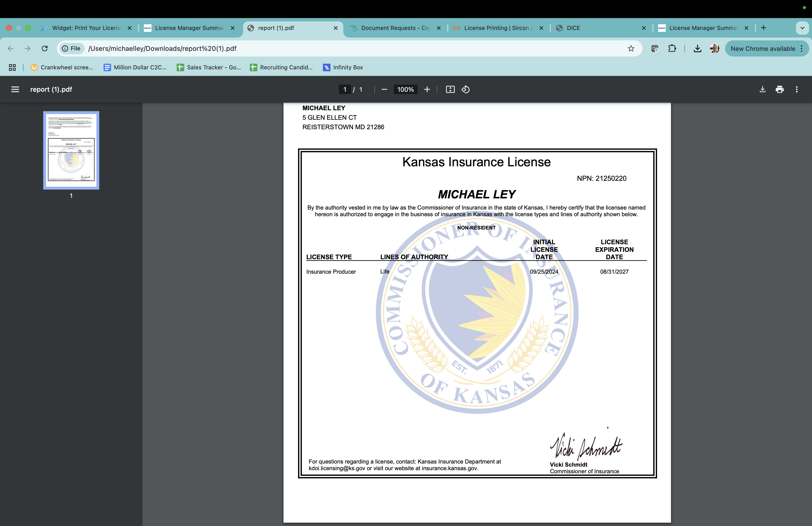The image size is (812, 526).
Task: Zoom out with the minus icon
Action: 384,89
